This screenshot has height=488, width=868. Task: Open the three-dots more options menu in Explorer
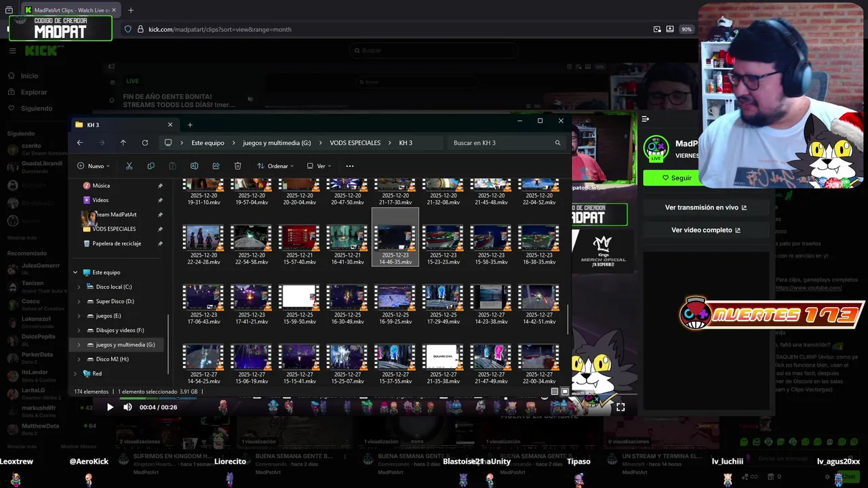click(350, 166)
